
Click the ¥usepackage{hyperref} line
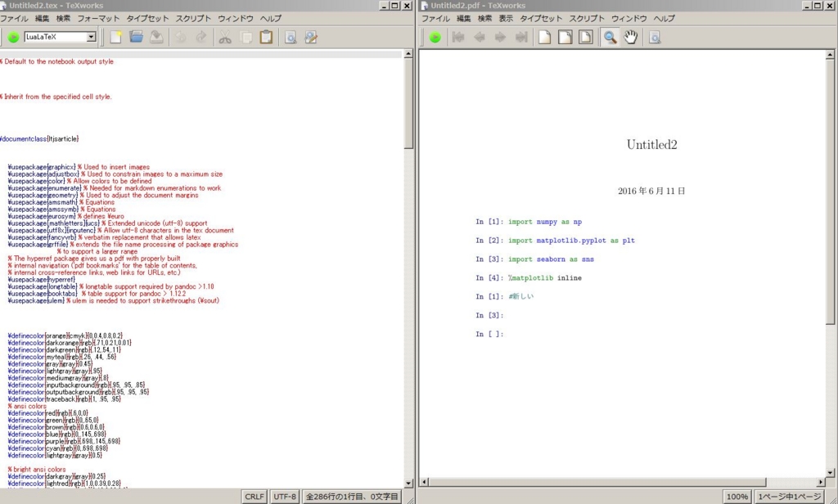42,280
